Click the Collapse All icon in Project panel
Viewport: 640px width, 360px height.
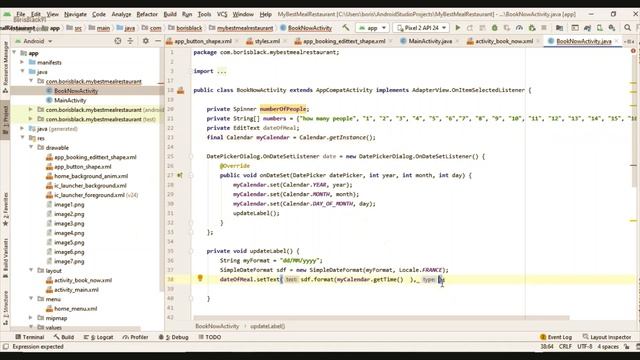pyautogui.click(x=130, y=41)
